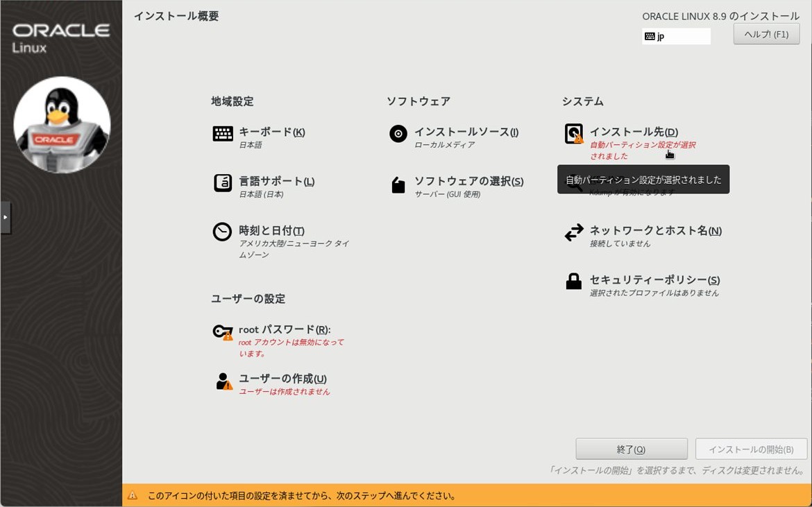Click the サーバー (GUI 使用) text

pyautogui.click(x=448, y=194)
